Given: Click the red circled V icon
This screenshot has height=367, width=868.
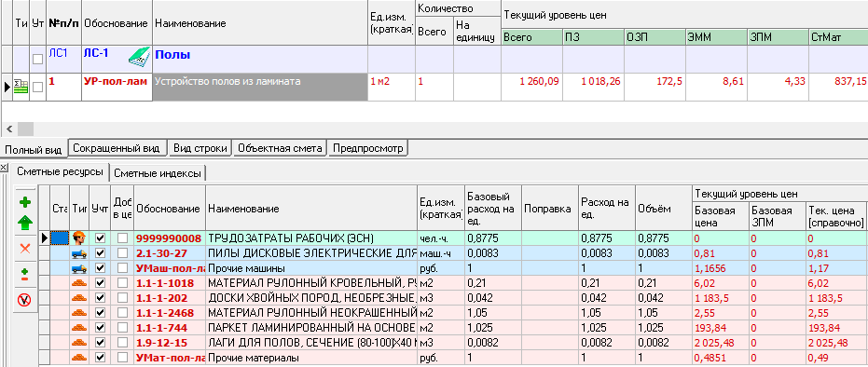Looking at the screenshot, I should coord(25,300).
